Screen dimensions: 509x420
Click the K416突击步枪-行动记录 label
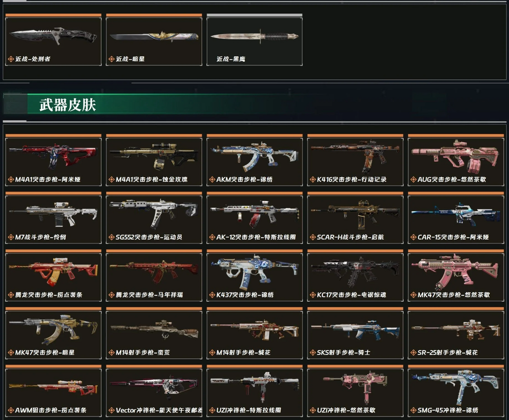(352, 179)
